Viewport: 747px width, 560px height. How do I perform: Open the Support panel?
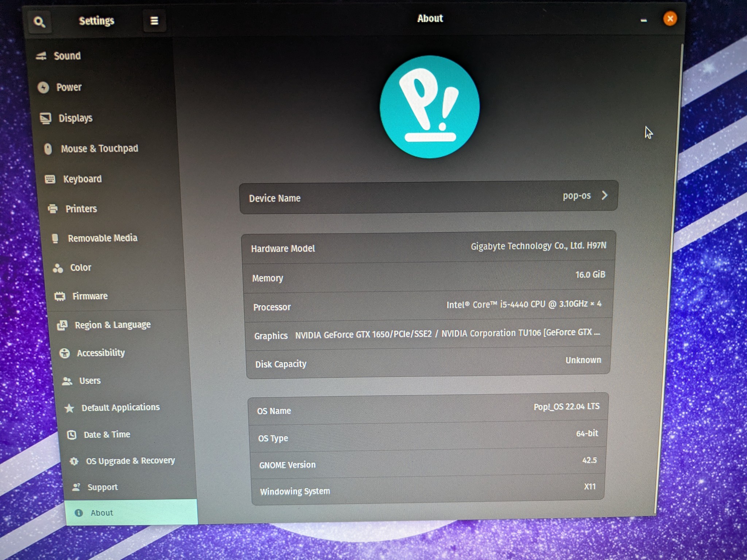pos(131,487)
